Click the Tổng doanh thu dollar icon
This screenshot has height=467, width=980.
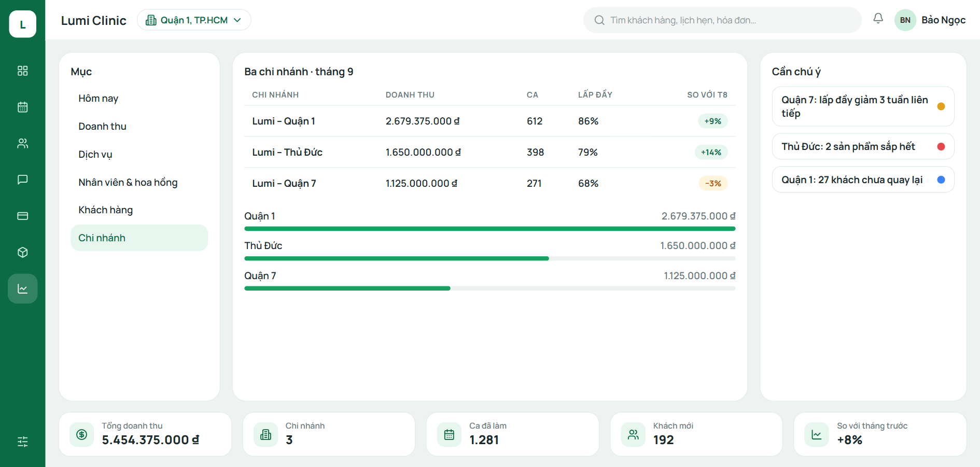82,434
